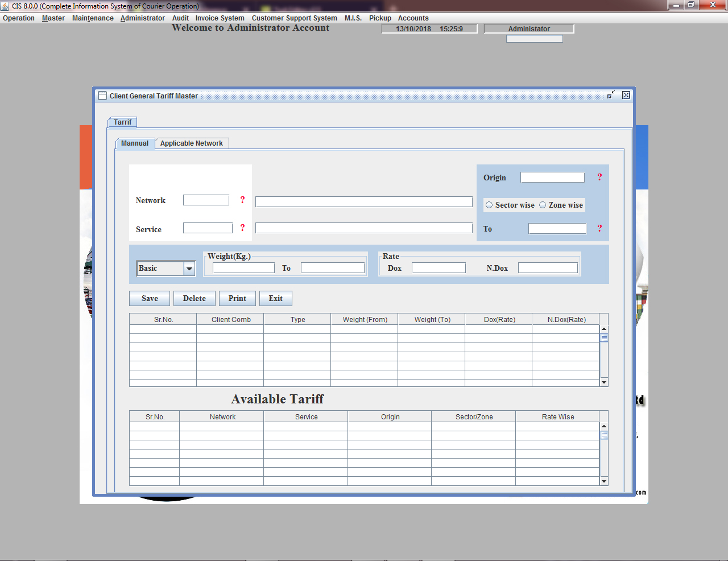Viewport: 728px width, 561px height.
Task: Click the Weight (To) column header
Action: point(432,320)
